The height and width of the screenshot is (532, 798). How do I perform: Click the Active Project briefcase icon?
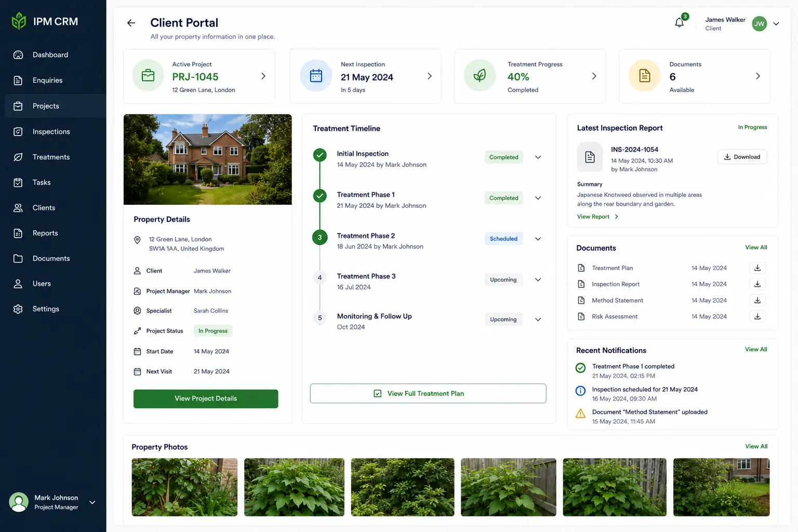coord(148,75)
